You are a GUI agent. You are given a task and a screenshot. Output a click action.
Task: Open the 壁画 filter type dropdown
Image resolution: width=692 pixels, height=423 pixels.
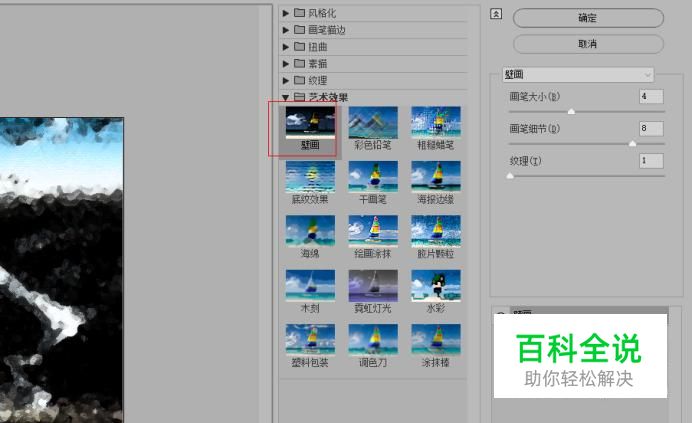(x=578, y=75)
